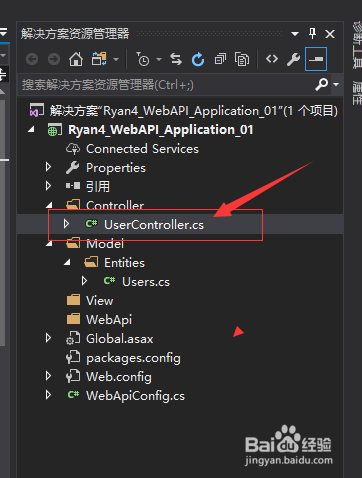Collapse the Ryan4_WebAPI_Application_01 project node

point(32,129)
